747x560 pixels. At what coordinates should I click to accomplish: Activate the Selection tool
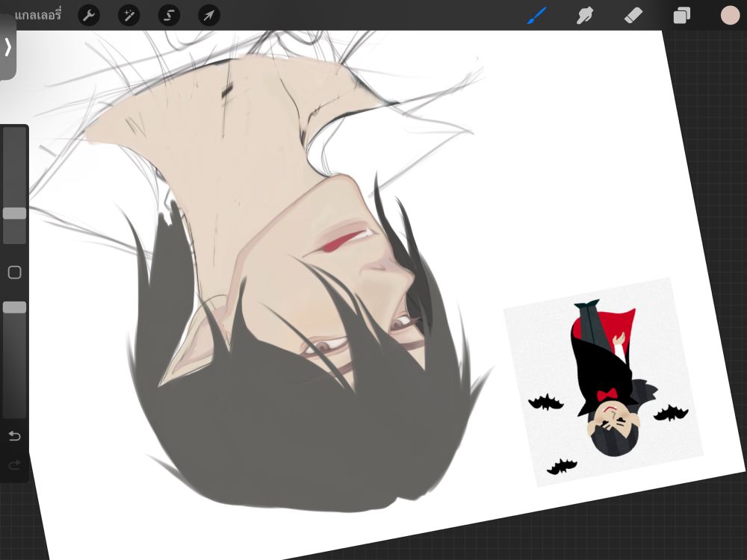[x=169, y=16]
